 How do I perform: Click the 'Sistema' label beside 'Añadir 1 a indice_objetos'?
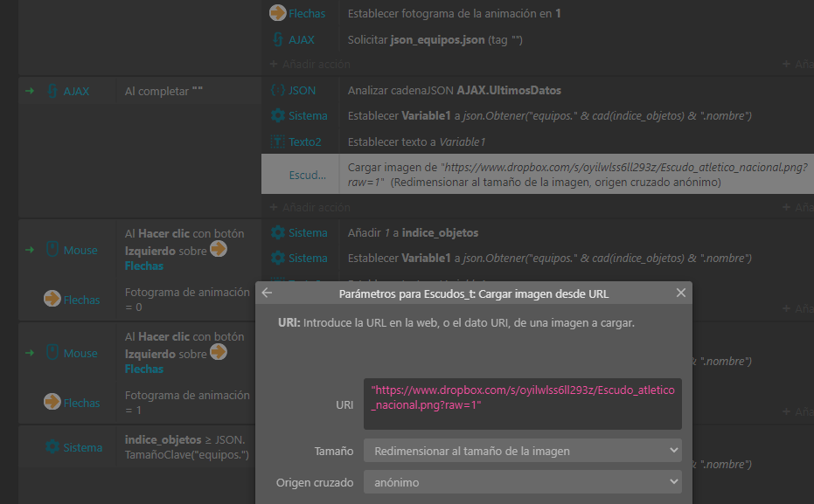coord(308,233)
